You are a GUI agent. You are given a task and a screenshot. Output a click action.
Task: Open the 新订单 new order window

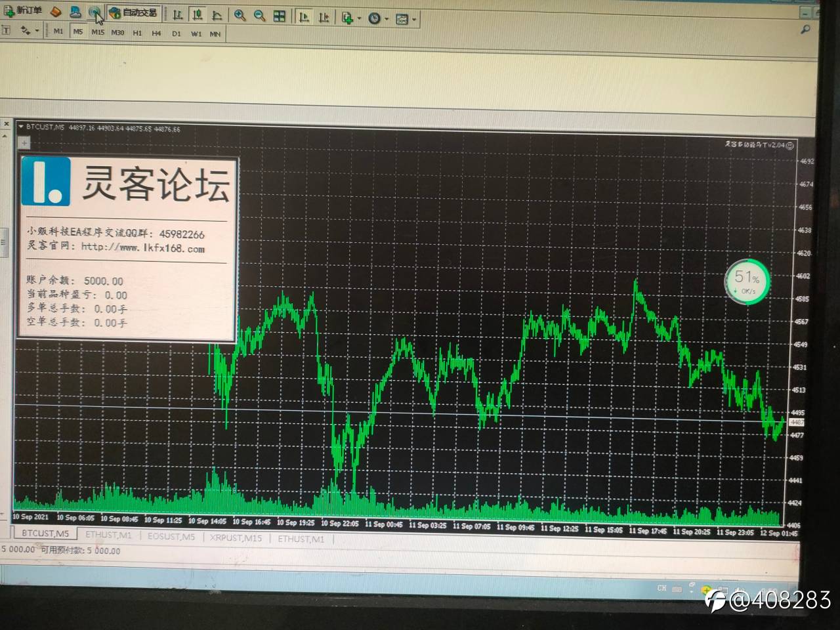[23, 11]
